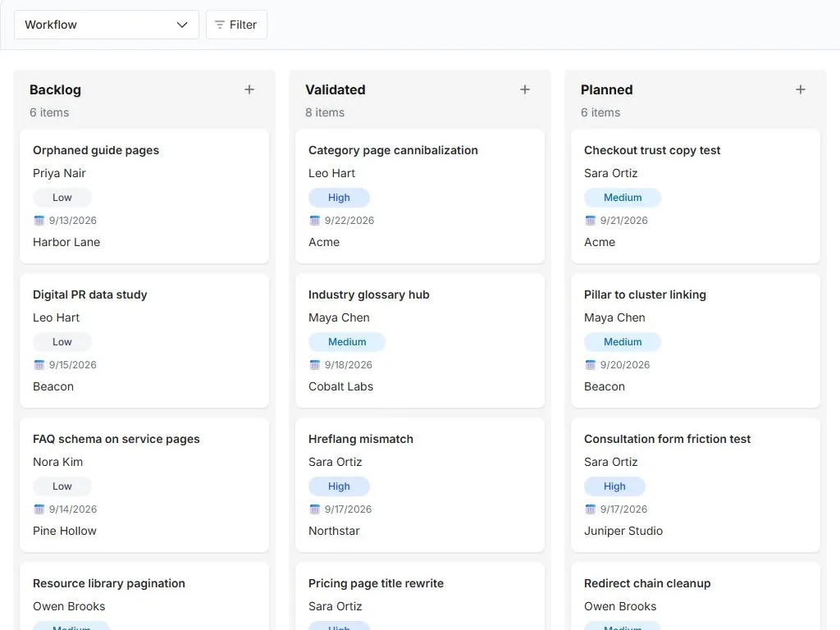Open FAQ schema on service pages card
The image size is (840, 630).
(x=144, y=485)
